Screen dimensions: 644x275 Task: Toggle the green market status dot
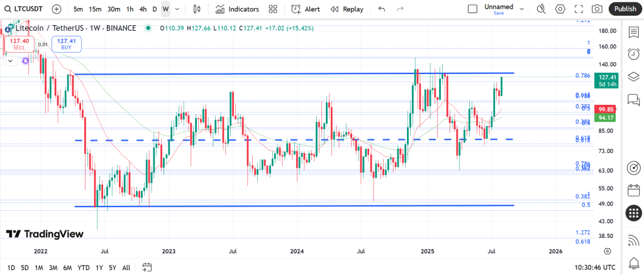pyautogui.click(x=148, y=28)
